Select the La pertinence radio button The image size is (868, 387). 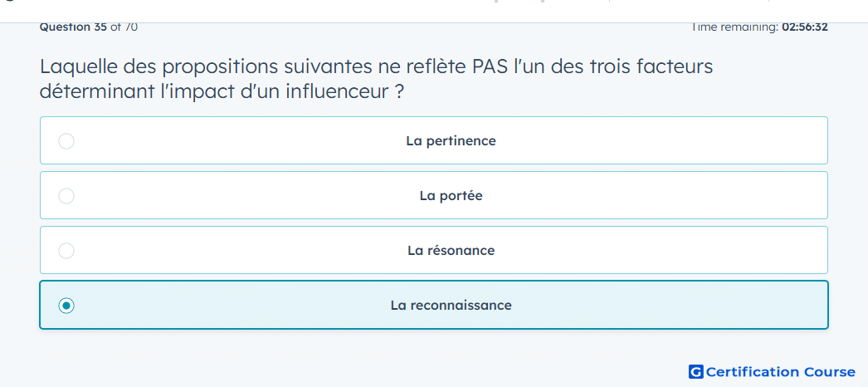click(66, 141)
